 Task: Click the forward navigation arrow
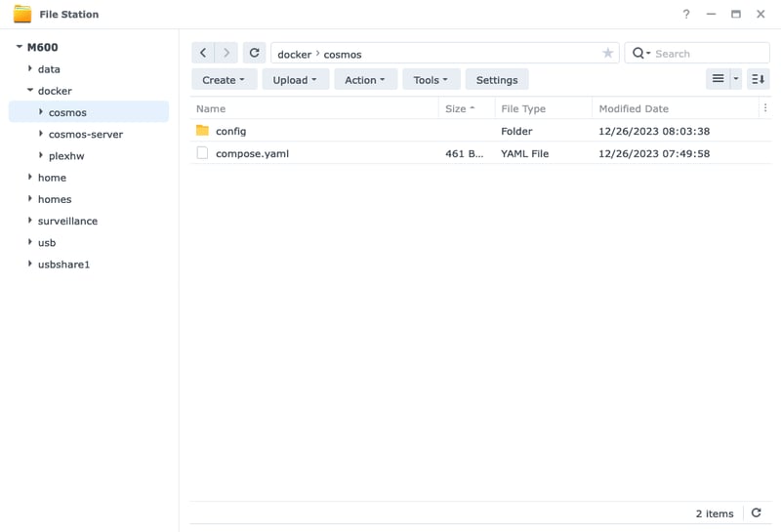226,54
